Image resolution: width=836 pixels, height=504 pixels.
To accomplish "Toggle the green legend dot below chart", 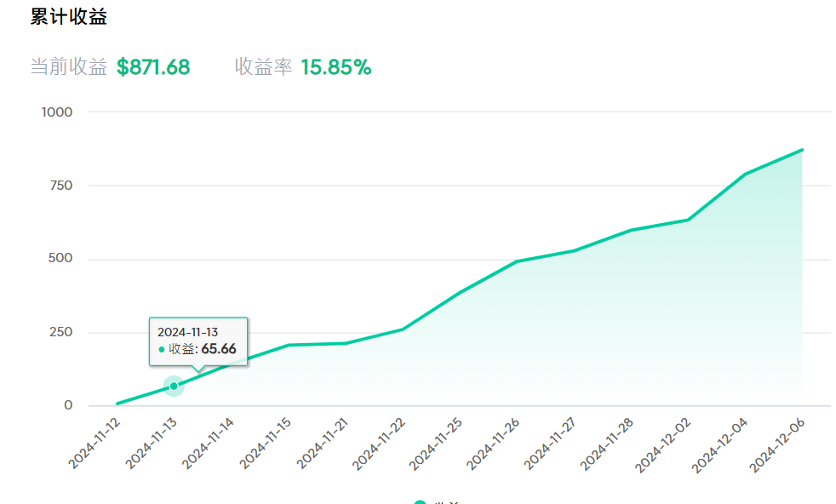I will tap(420, 502).
